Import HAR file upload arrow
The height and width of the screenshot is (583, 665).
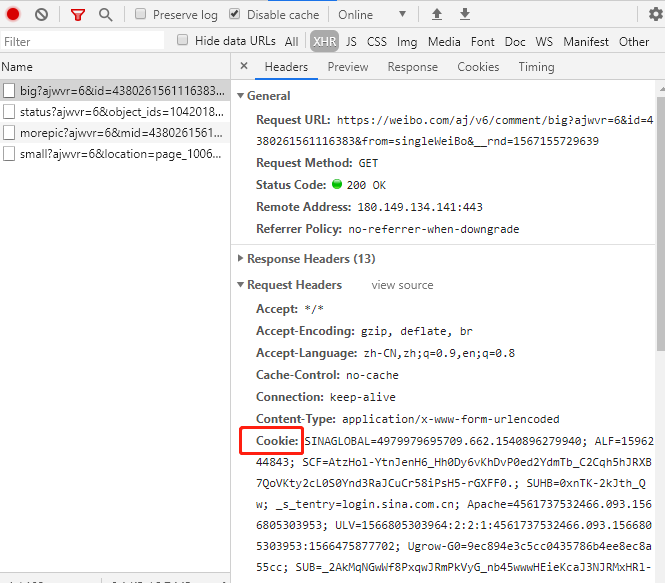point(436,14)
